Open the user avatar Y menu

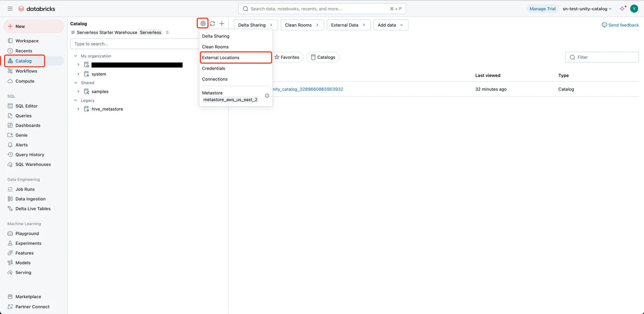click(634, 9)
